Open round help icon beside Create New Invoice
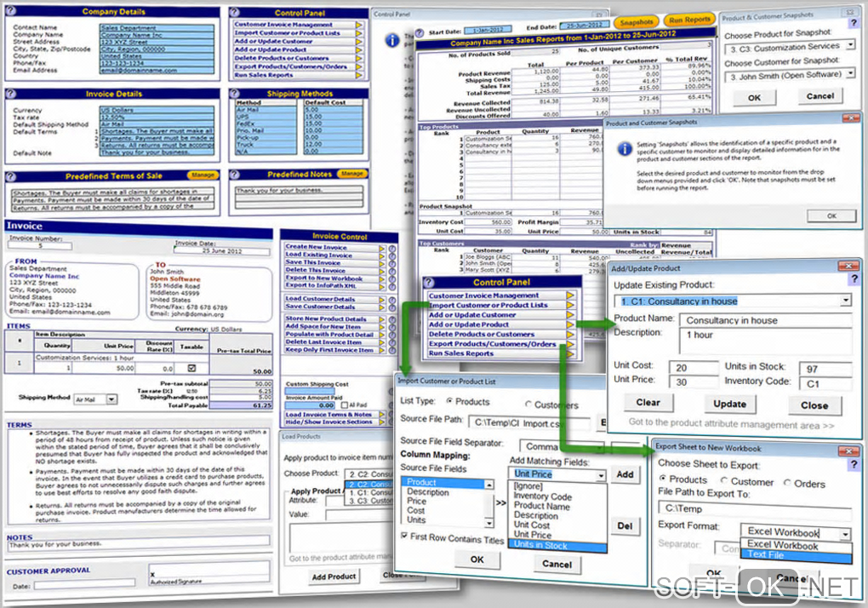The image size is (868, 608). (x=392, y=248)
